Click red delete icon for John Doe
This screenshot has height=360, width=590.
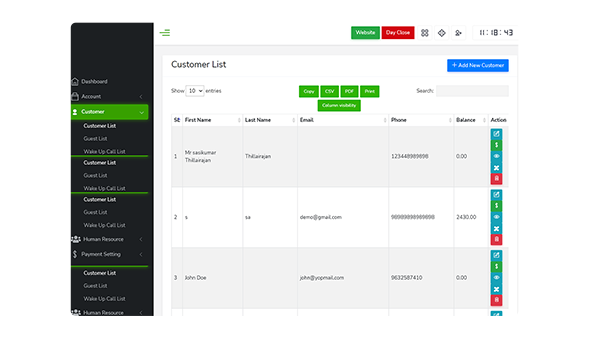tap(496, 300)
